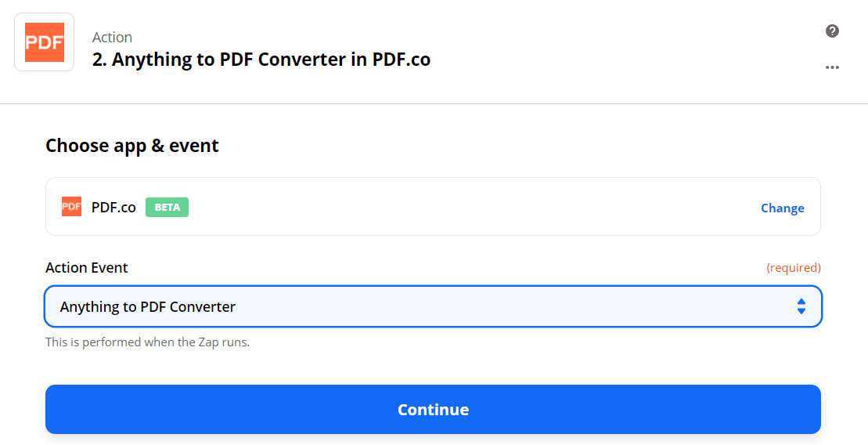Click the large PDF.co logo in header
The width and height of the screenshot is (868, 445).
[45, 42]
